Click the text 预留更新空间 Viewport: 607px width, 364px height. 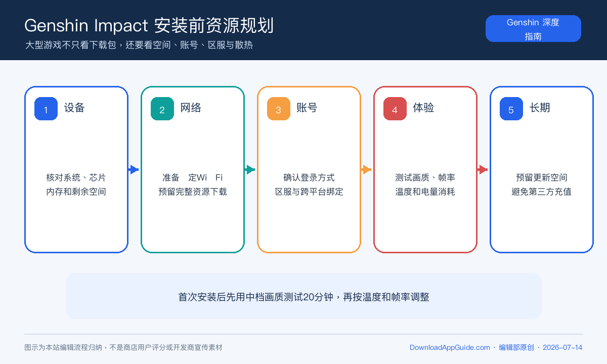click(542, 177)
